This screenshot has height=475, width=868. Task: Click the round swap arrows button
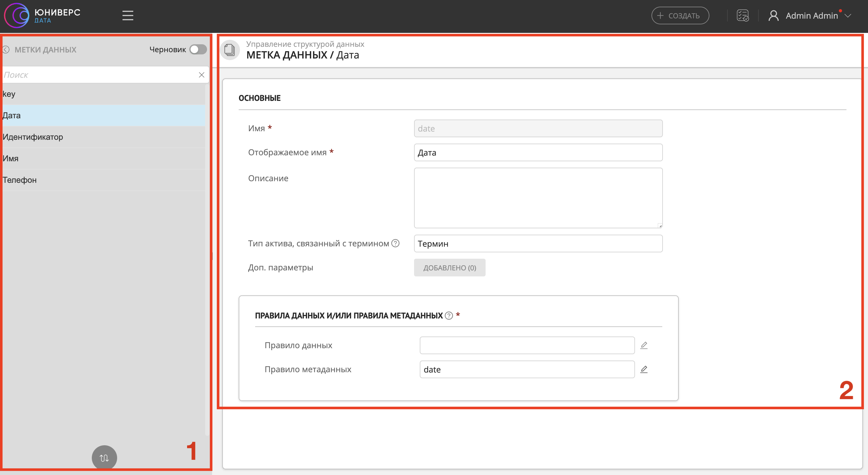pos(104,458)
